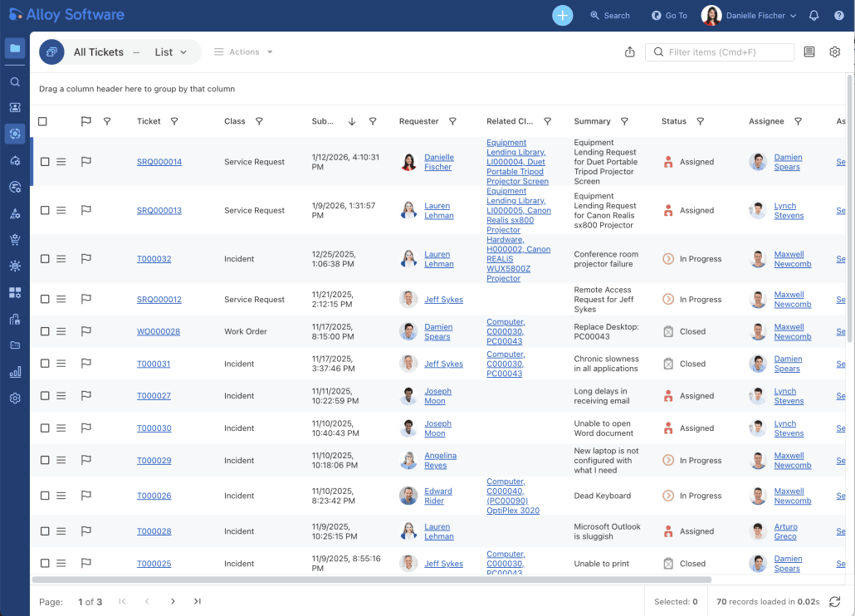Open ticket link SRQ000013
855x616 pixels.
[159, 211]
